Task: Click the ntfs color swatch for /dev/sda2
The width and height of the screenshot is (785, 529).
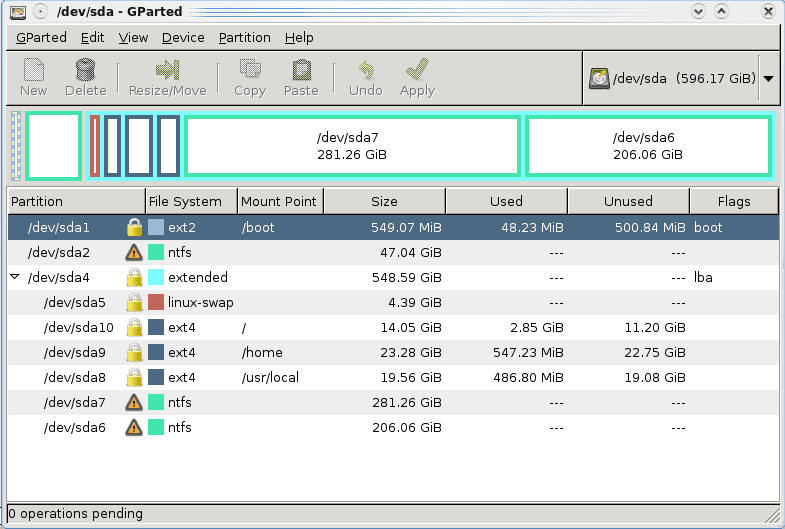Action: [x=156, y=252]
